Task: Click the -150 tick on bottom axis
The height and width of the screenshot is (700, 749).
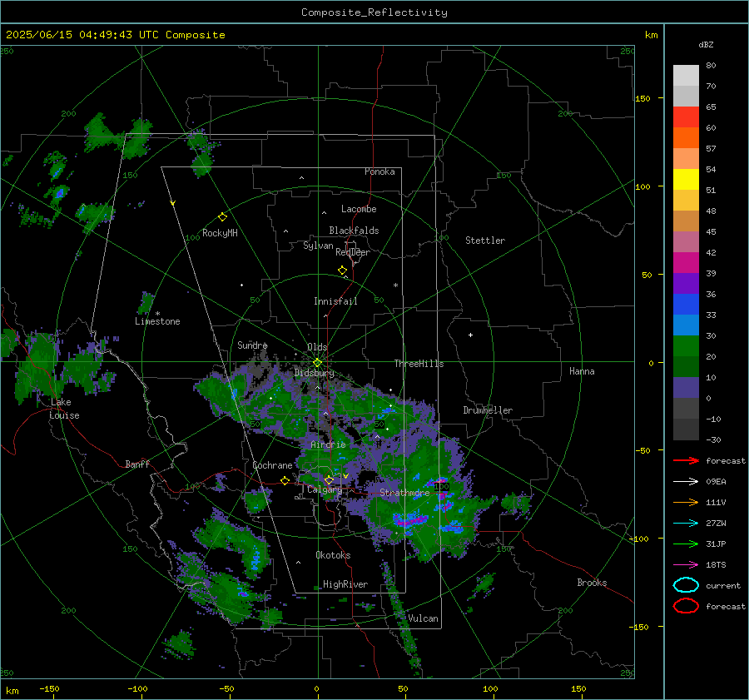Action: tap(49, 688)
